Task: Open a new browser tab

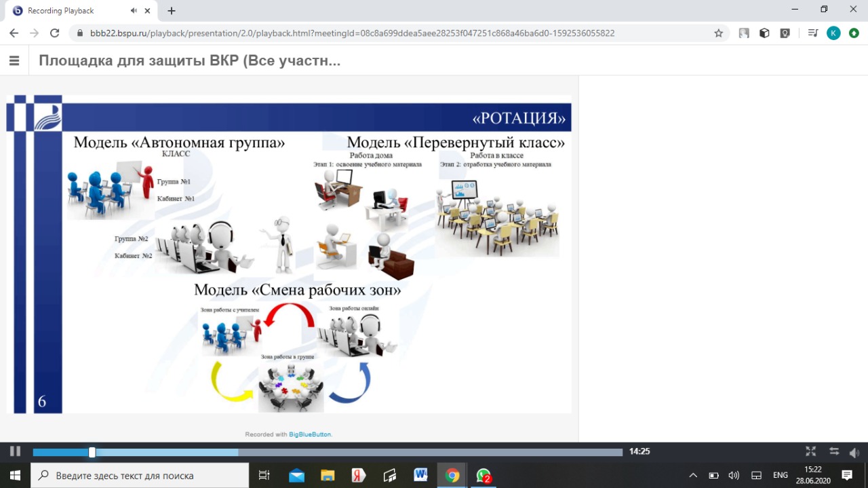Action: point(172,11)
